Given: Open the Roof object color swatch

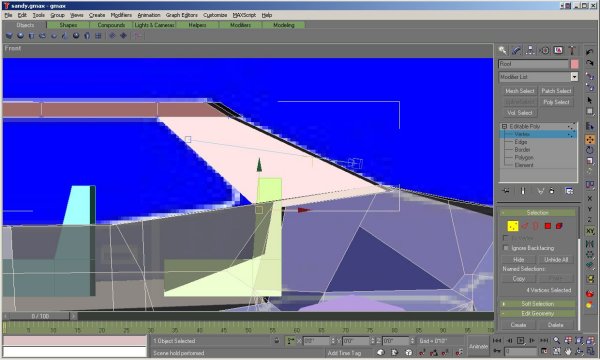Looking at the screenshot, I should point(574,64).
